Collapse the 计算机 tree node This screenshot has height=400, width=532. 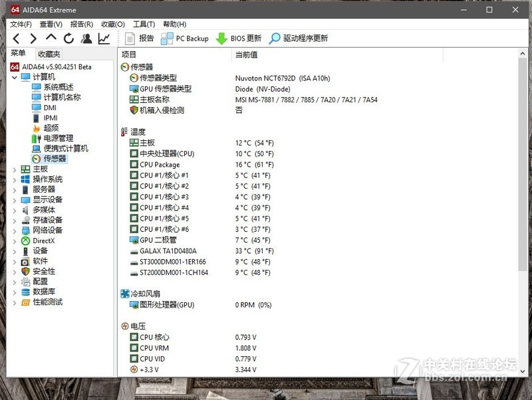coord(14,77)
